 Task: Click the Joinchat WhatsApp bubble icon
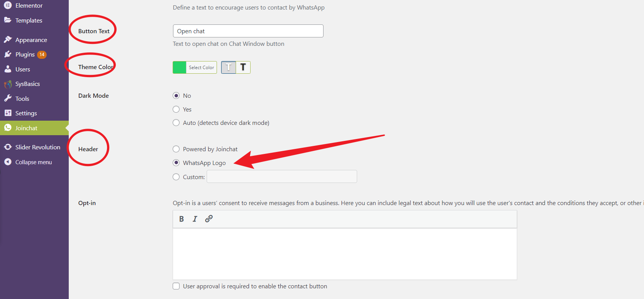[x=8, y=128]
